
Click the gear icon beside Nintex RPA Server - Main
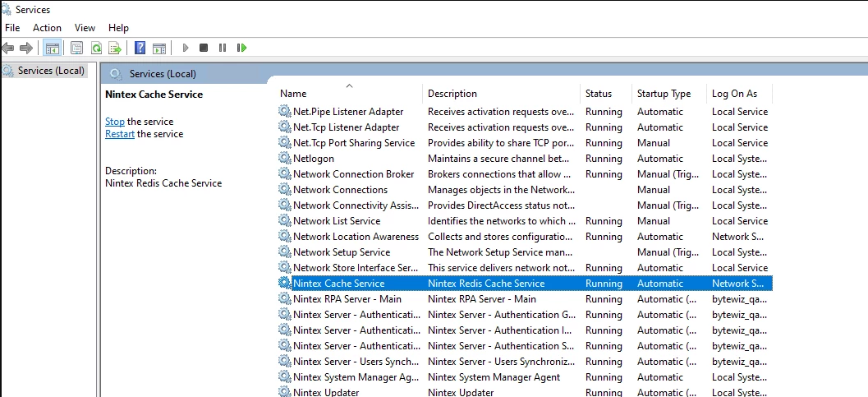click(284, 299)
